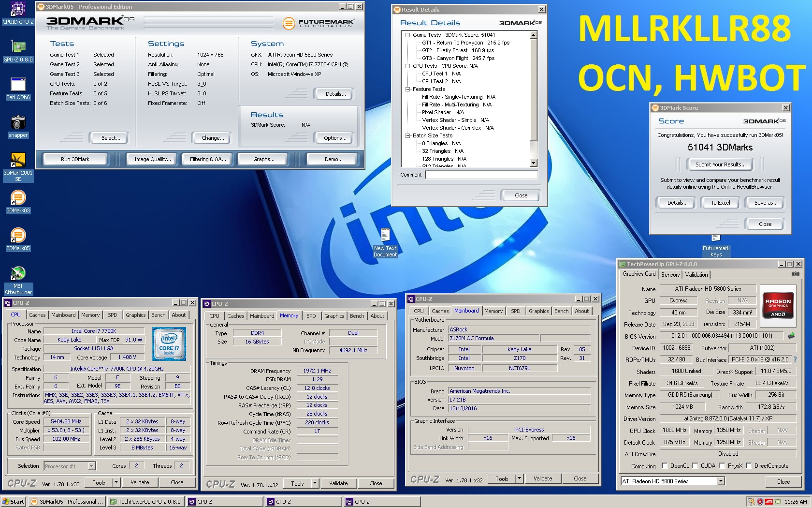Click Validate in CPU-Z Mainboard window
The image size is (812, 508).
coord(543,478)
